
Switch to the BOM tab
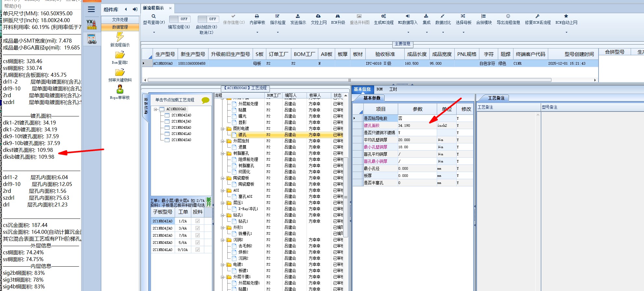380,89
